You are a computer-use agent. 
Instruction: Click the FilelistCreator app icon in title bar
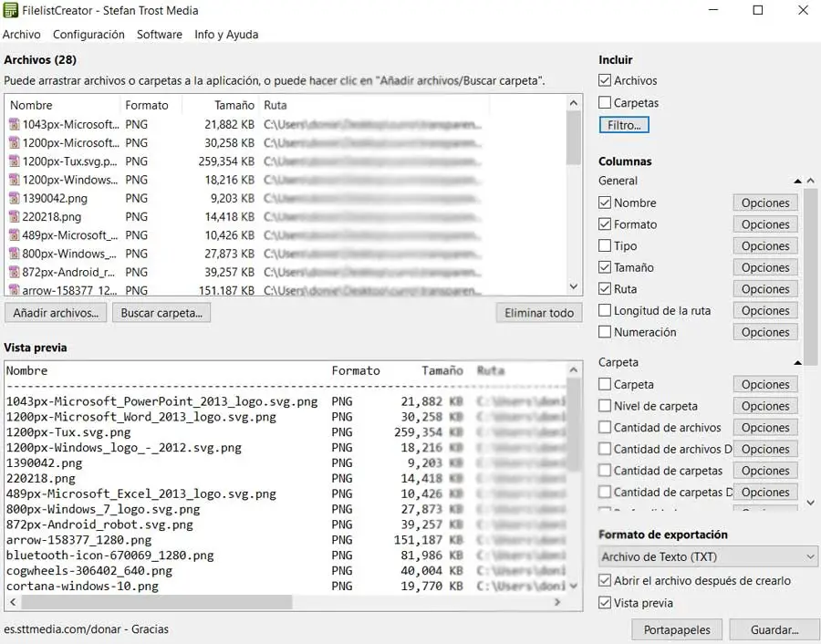[10, 10]
